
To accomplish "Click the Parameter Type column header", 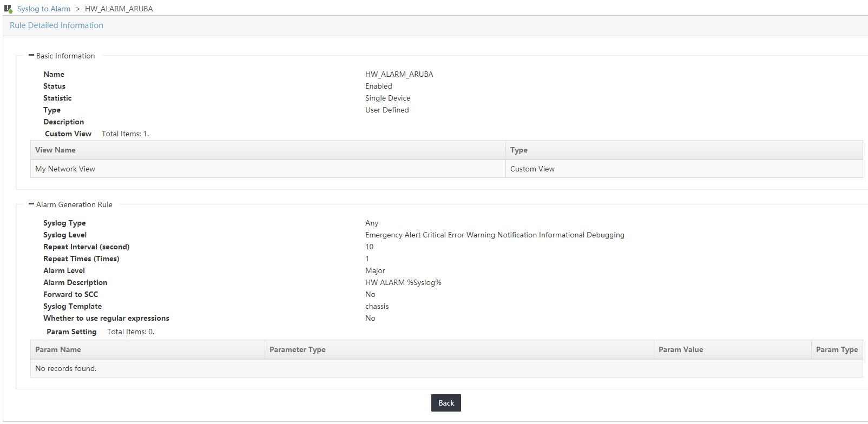I will (297, 349).
